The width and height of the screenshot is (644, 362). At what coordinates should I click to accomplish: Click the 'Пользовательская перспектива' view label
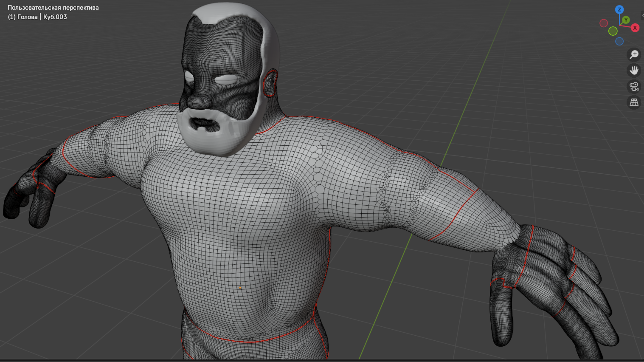[53, 8]
